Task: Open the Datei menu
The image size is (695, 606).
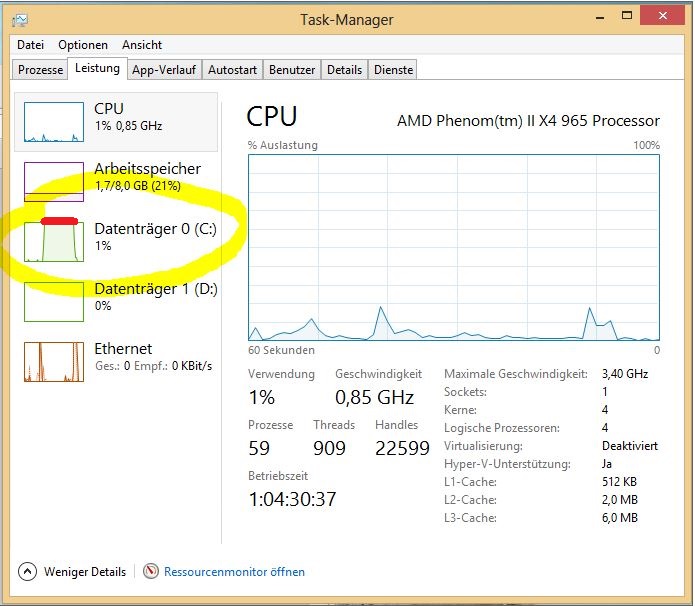Action: 30,45
